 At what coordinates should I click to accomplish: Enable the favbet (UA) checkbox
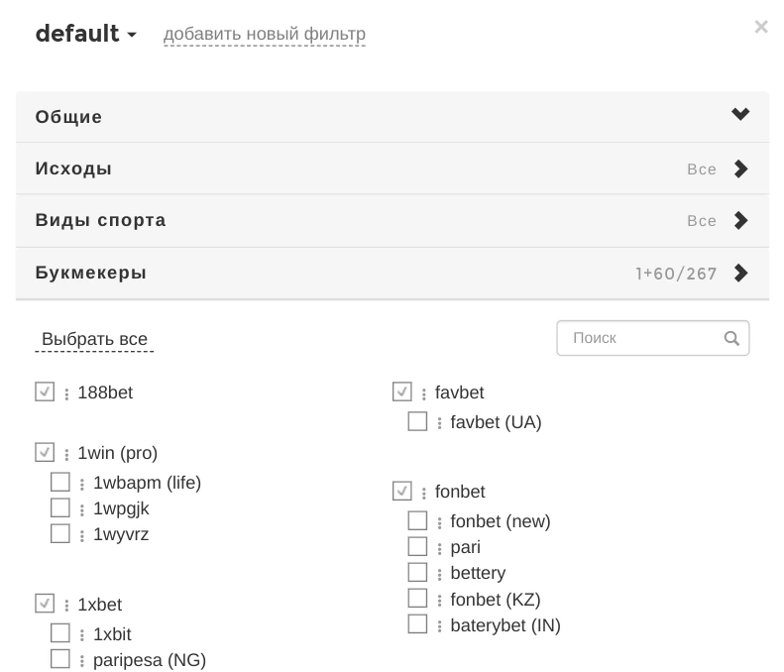417,422
